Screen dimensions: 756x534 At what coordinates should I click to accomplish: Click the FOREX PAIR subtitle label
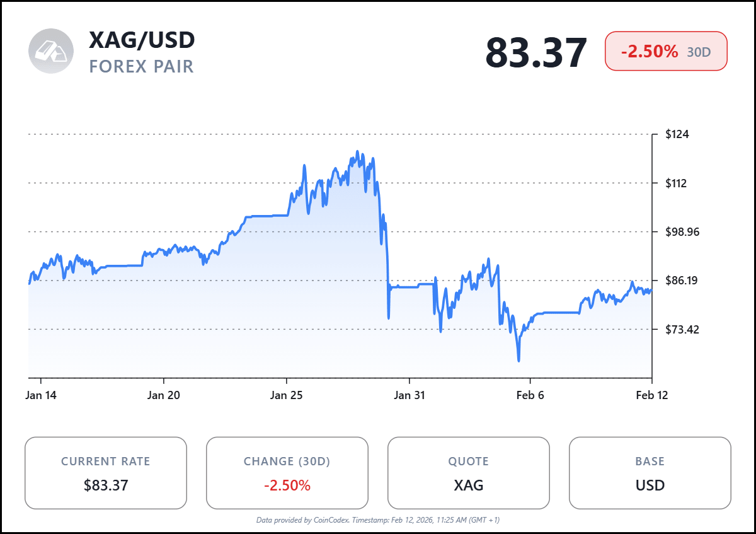pyautogui.click(x=142, y=66)
